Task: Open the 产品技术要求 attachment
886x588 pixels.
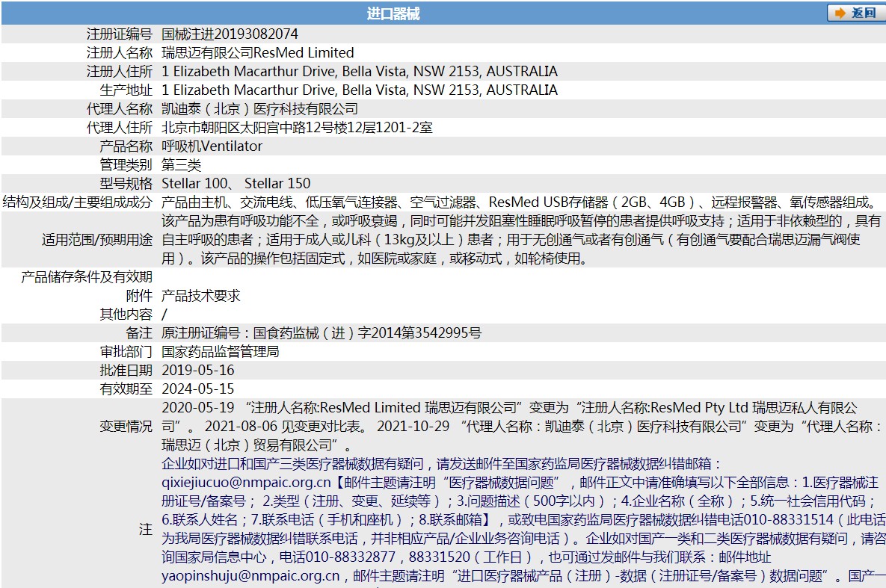Action: (201, 295)
